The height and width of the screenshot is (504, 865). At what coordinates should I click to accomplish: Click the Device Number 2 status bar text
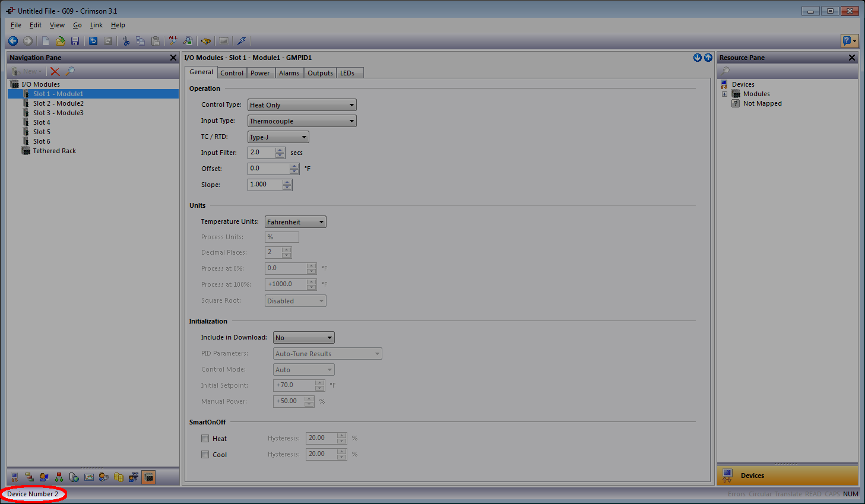(x=33, y=494)
